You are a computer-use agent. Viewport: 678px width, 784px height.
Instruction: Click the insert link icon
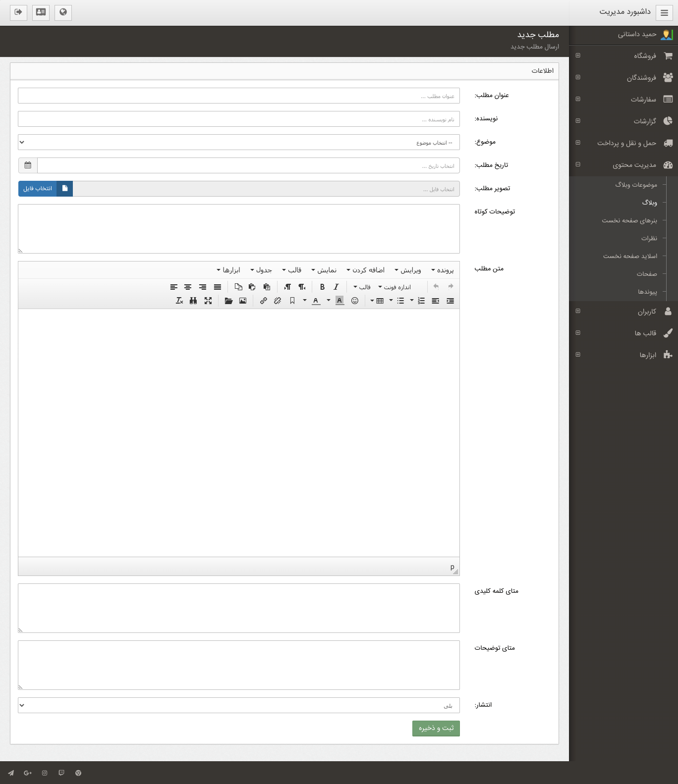coord(264,301)
